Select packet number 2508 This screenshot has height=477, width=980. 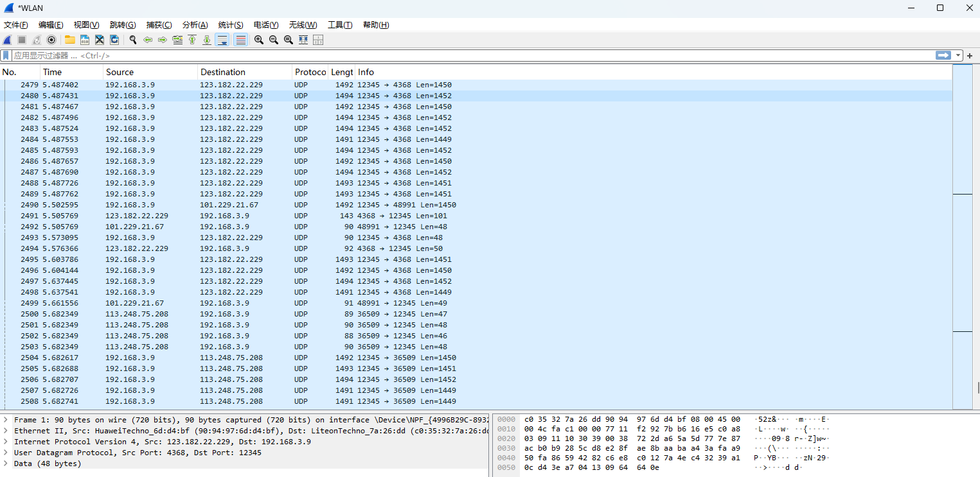click(476, 401)
